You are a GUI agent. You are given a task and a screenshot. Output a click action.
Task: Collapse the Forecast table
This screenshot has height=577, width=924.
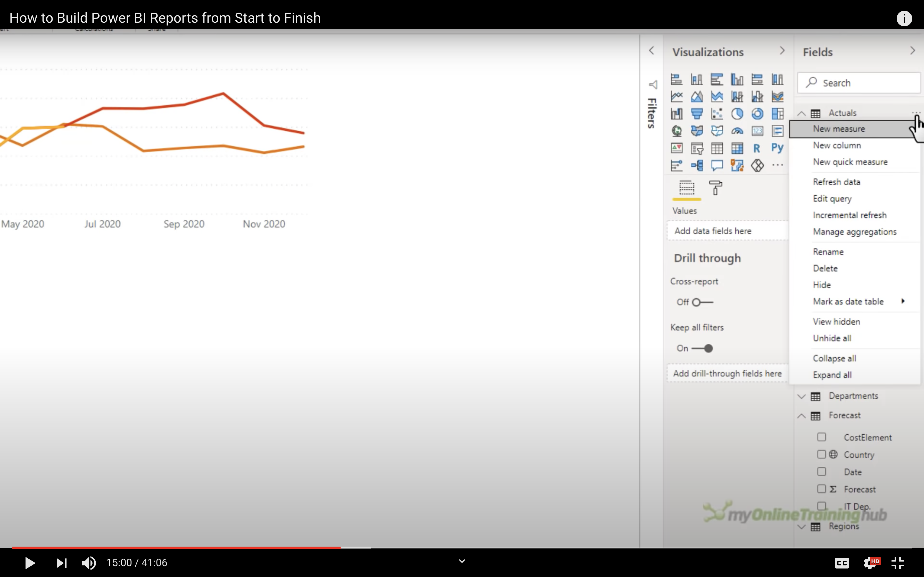click(802, 415)
